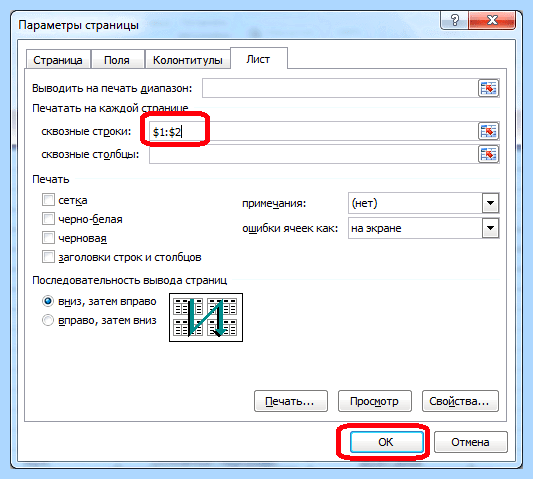533x479 pixels.
Task: Switch to the Поля tab
Action: click(x=117, y=60)
